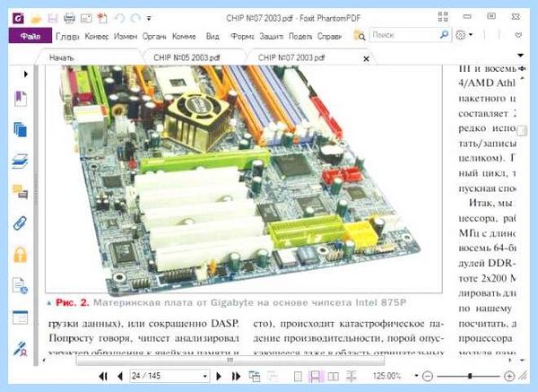This screenshot has height=392, width=538.
Task: Show the Attachments paperclip panel
Action: 21,223
